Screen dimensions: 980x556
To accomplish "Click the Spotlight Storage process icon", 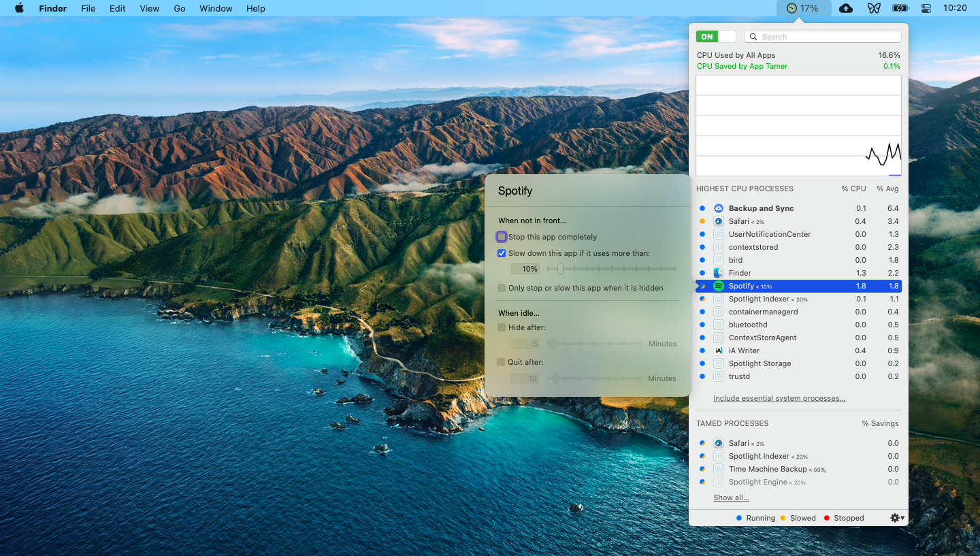I will point(719,363).
